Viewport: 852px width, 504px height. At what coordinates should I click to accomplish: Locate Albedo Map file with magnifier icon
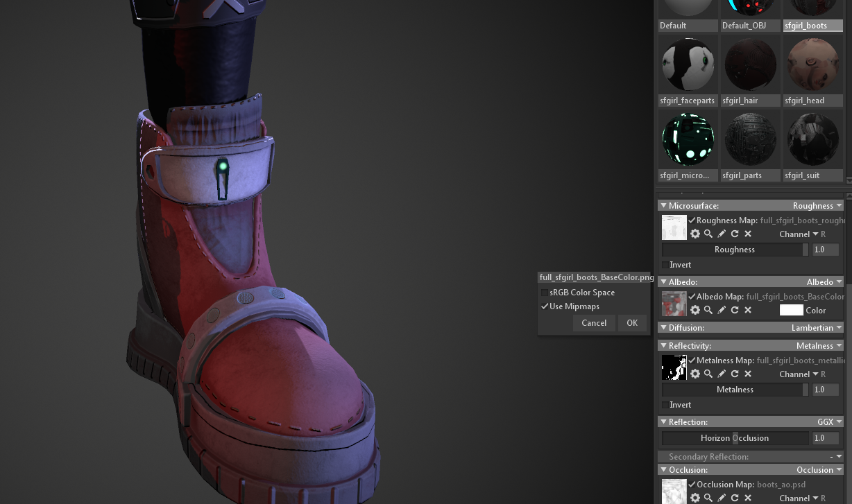(708, 311)
